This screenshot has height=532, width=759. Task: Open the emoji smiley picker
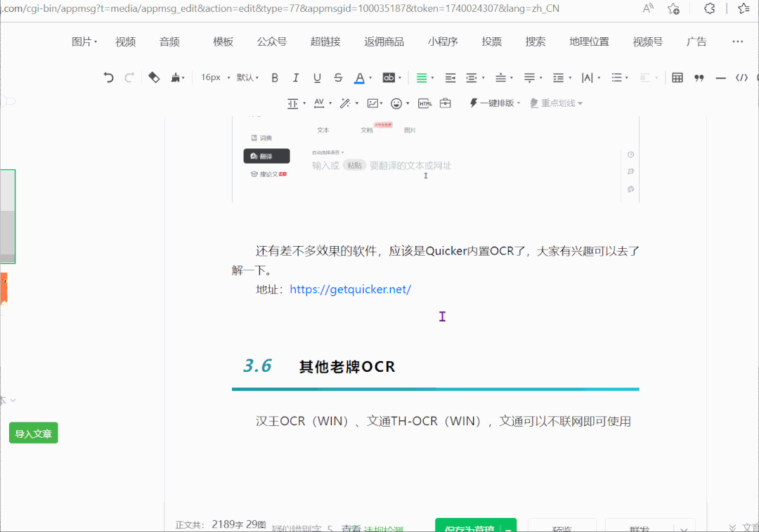tap(396, 103)
